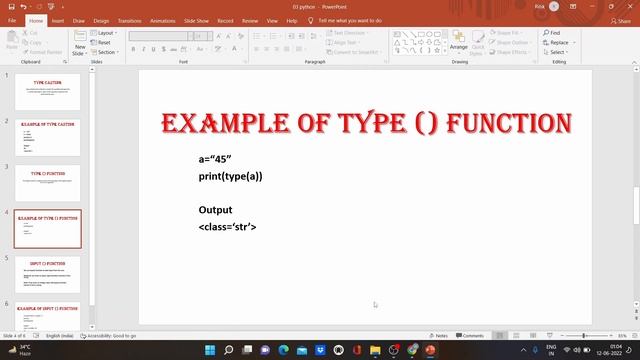The width and height of the screenshot is (640, 360).
Task: Toggle Strikethrough formatting
Action: point(173,49)
